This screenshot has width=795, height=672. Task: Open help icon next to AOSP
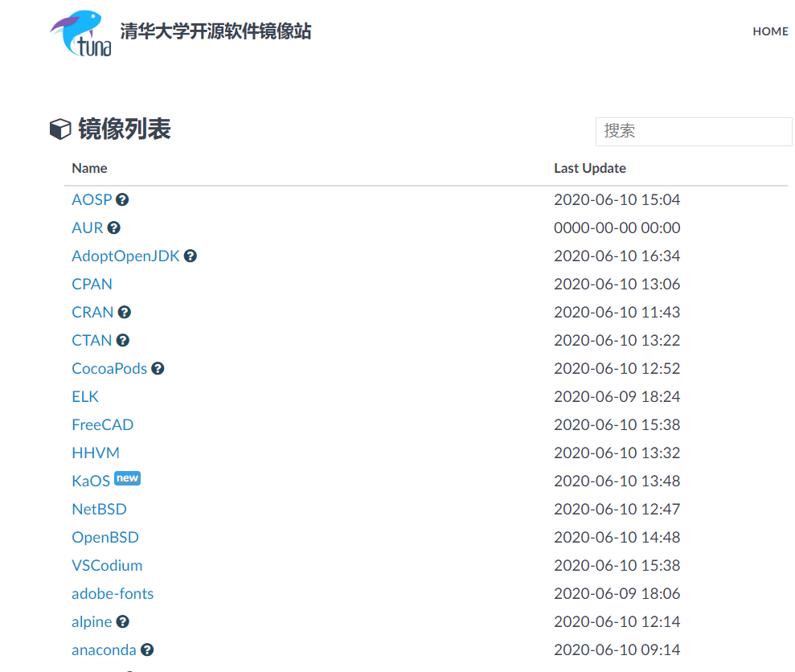(122, 200)
